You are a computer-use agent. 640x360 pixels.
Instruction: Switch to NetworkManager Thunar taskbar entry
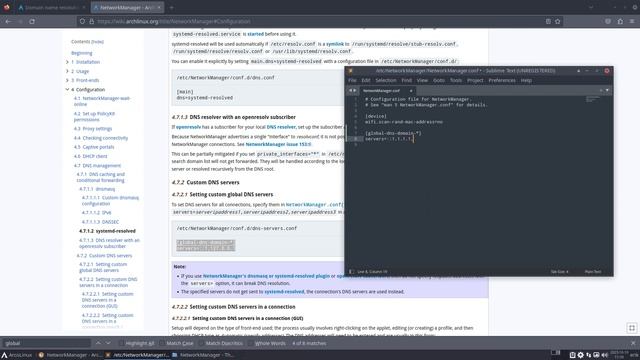click(x=203, y=355)
